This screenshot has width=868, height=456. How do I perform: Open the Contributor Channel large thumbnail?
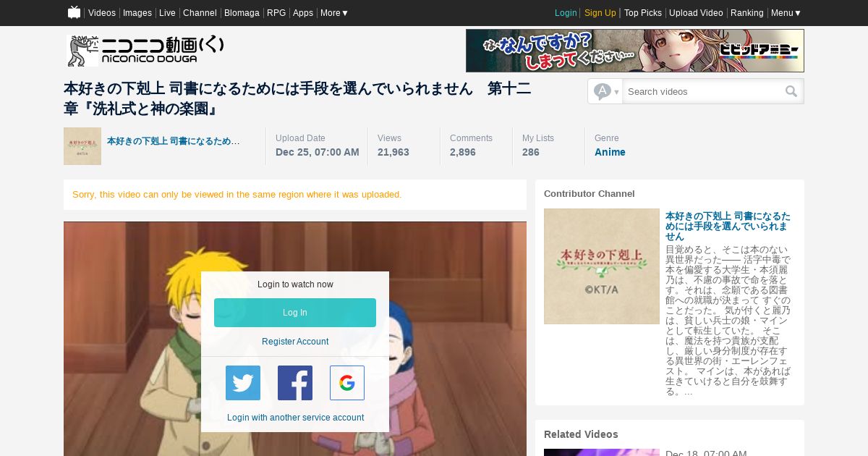(x=602, y=266)
